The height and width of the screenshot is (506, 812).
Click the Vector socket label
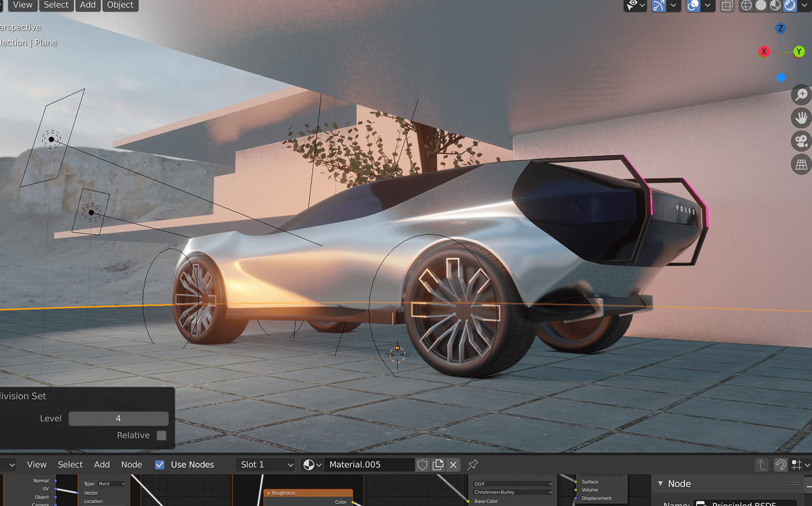pyautogui.click(x=91, y=493)
